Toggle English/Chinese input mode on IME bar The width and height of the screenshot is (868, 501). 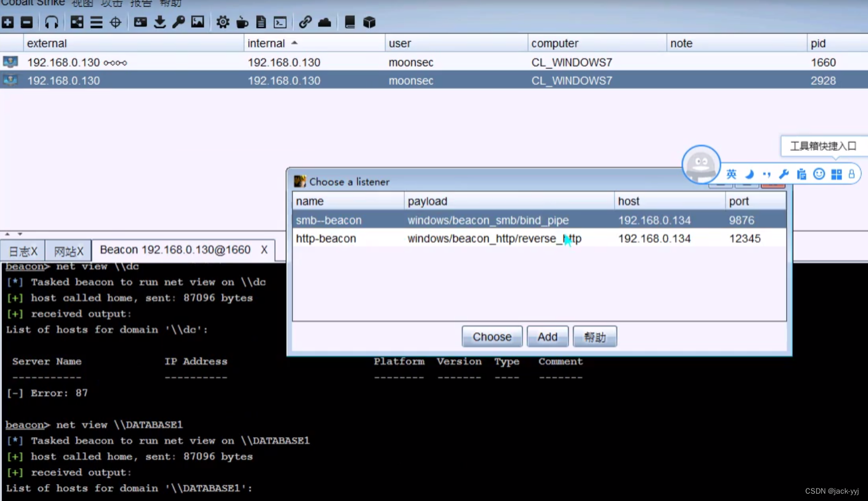731,174
